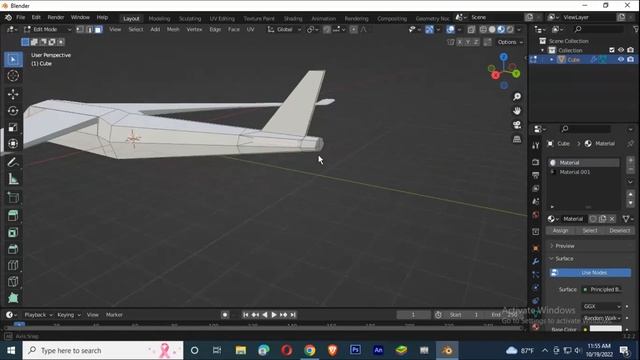Open the Random Walk subsurface dropdown

click(x=602, y=318)
